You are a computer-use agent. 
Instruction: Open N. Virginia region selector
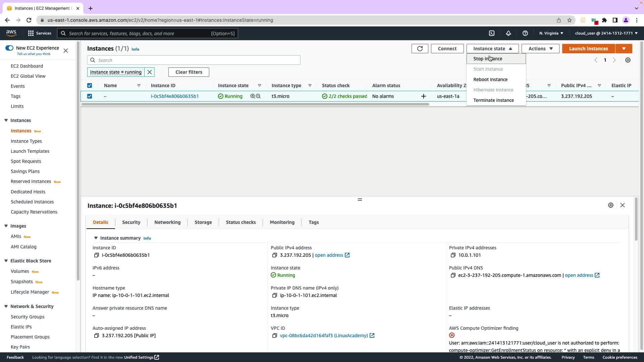(x=551, y=33)
